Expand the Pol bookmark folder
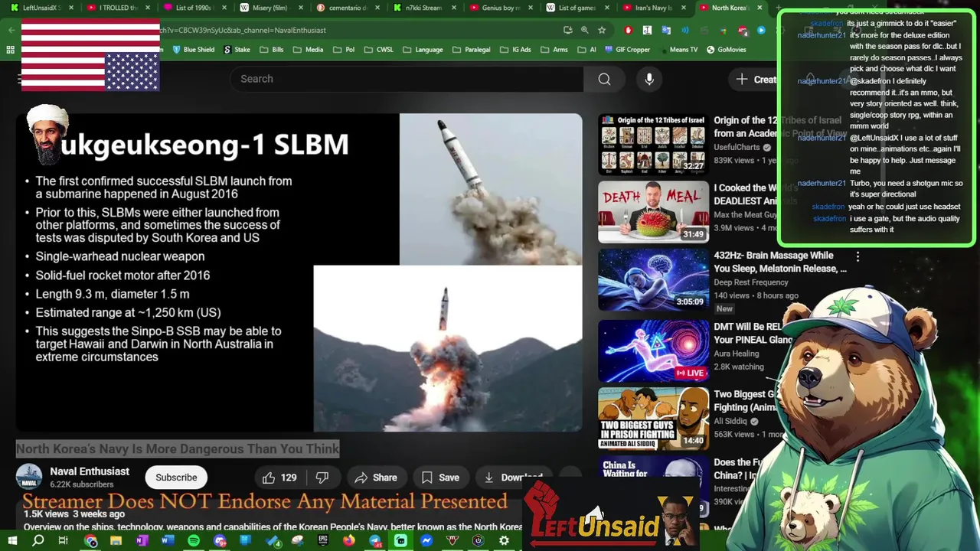This screenshot has width=980, height=551. [344, 50]
